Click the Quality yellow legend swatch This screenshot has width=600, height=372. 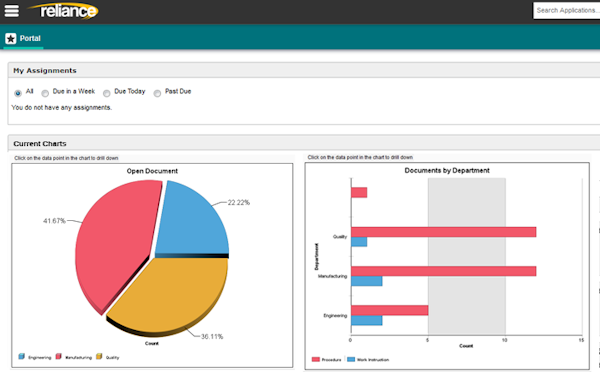(99, 357)
